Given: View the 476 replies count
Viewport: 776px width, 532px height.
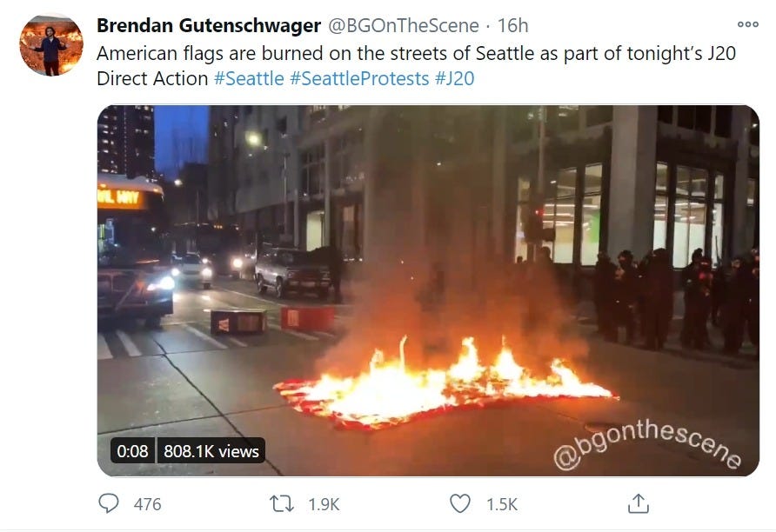Looking at the screenshot, I should point(148,504).
